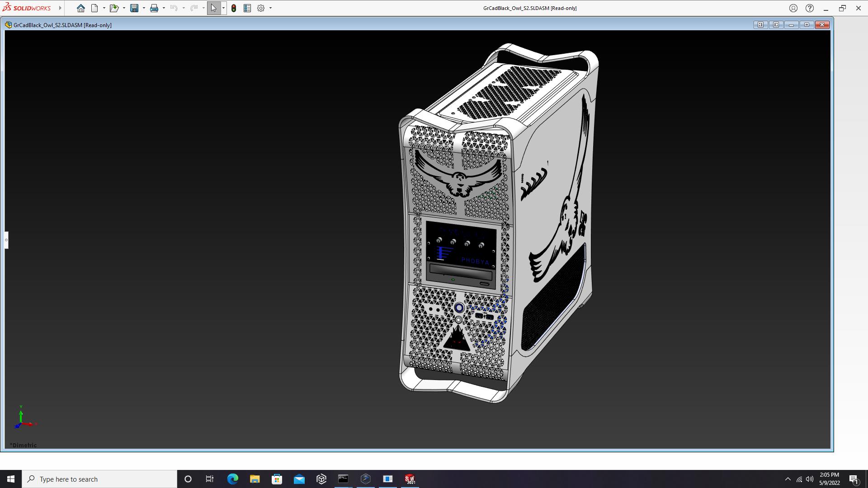Click the SOLIDWORKS logo
Screen dimensions: 868x488
26,8
